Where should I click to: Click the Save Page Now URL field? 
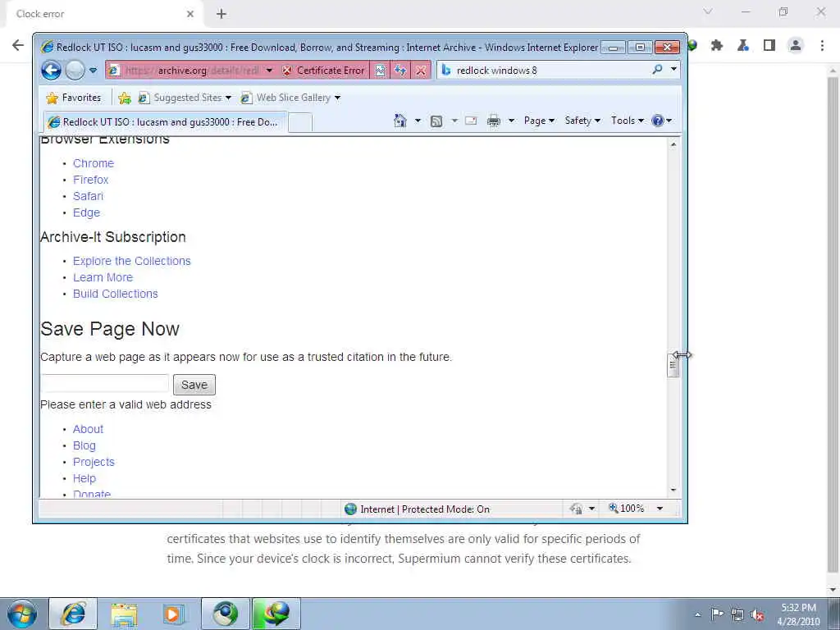[105, 384]
